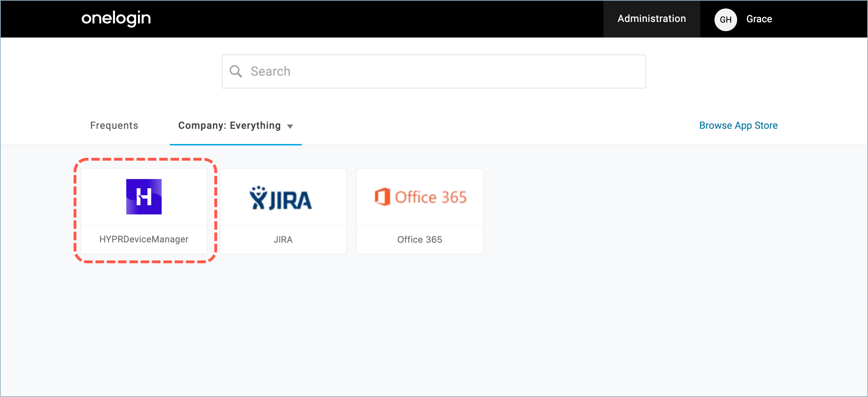
Task: Open the Administration menu
Action: tap(652, 19)
